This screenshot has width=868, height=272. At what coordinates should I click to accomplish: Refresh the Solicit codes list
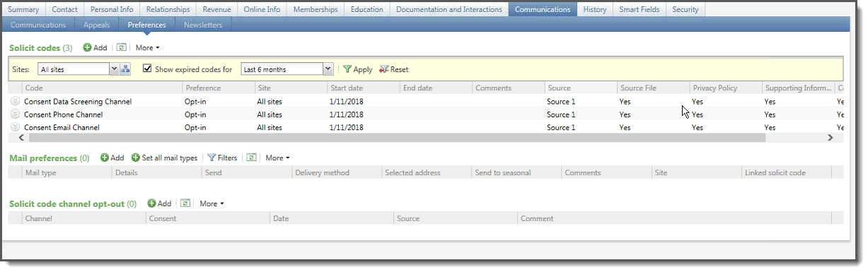(x=121, y=47)
